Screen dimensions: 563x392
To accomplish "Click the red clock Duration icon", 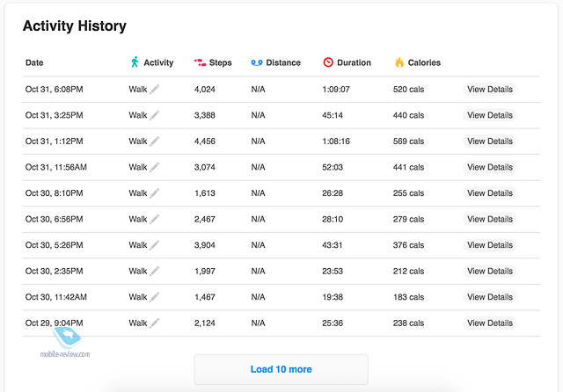I will [x=328, y=62].
